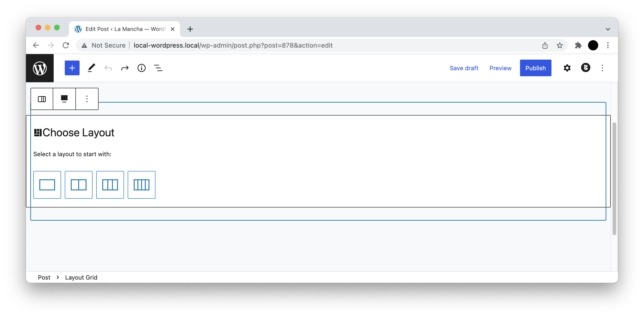Publish the post

click(x=536, y=68)
